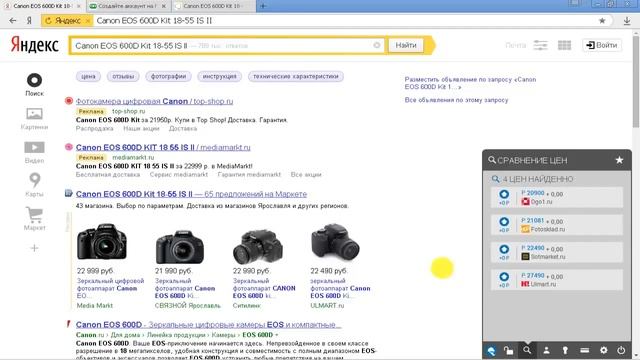
Task: Close the Яндекс label in address bar
Action: pyautogui.click(x=87, y=21)
